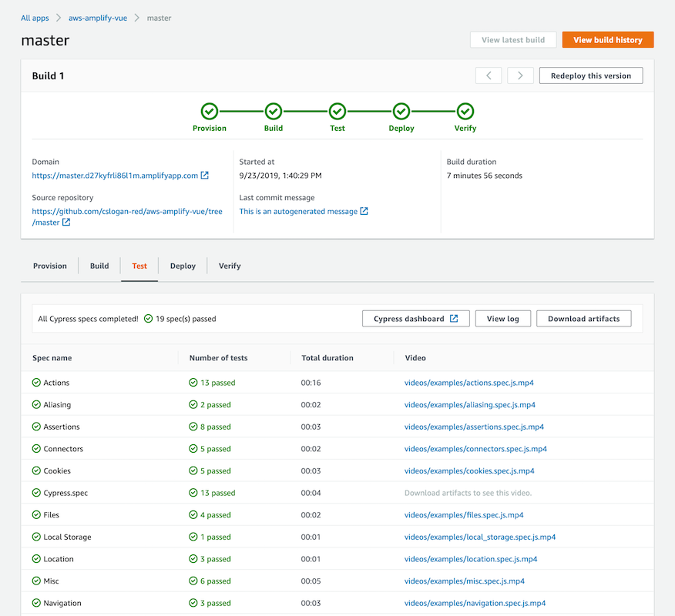
Task: Click Redeploy this version button
Action: coord(590,75)
